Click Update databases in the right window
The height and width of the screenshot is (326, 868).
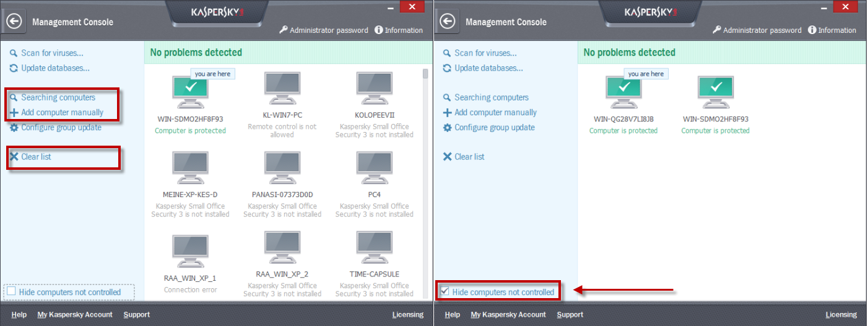coord(483,68)
